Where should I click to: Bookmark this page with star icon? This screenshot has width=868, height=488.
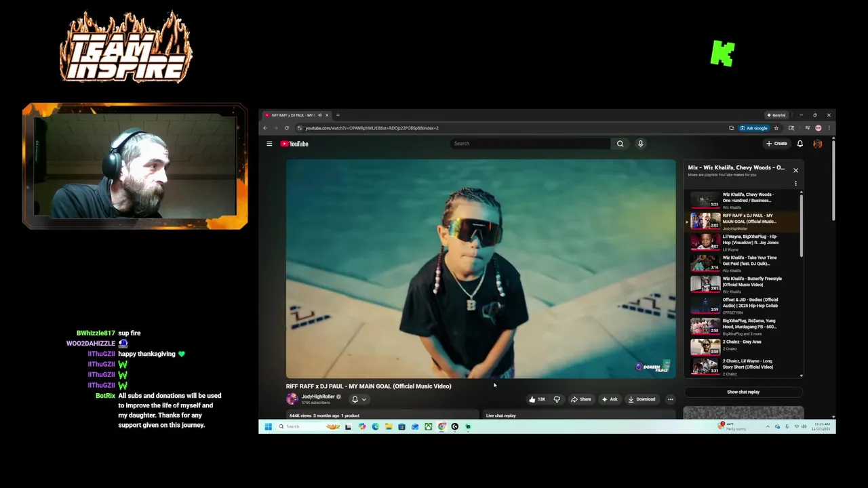tap(776, 128)
